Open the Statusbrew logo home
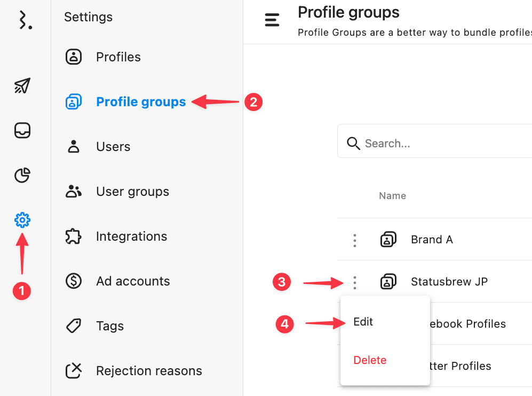The height and width of the screenshot is (396, 532). pos(25,20)
